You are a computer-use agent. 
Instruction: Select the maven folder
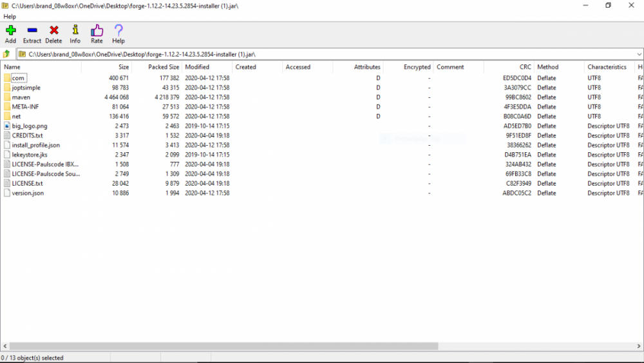pyautogui.click(x=21, y=97)
